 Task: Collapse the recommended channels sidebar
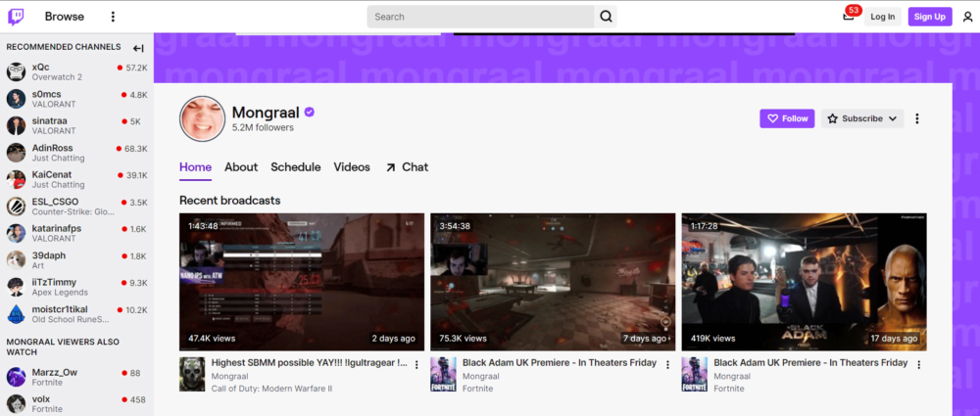[x=139, y=48]
